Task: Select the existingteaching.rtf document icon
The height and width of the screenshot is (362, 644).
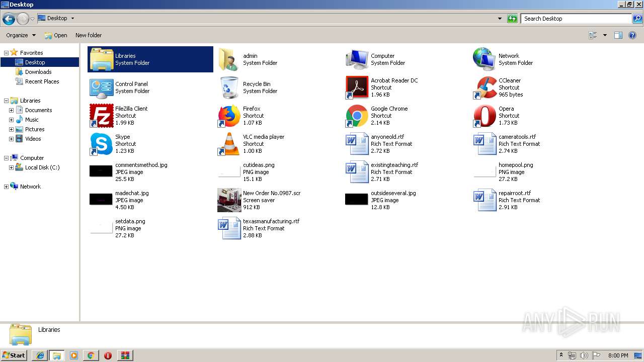Action: (x=357, y=172)
